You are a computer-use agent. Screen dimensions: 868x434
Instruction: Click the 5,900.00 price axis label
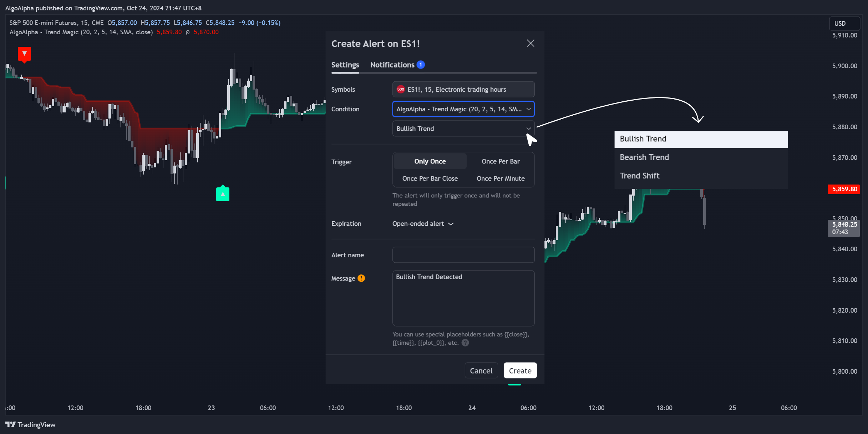tap(844, 66)
